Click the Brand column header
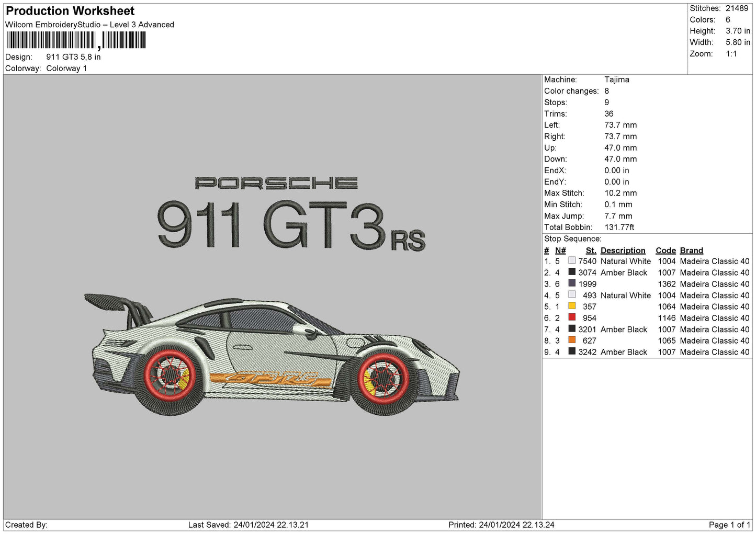Screen dimensions: 756x534 (x=692, y=251)
